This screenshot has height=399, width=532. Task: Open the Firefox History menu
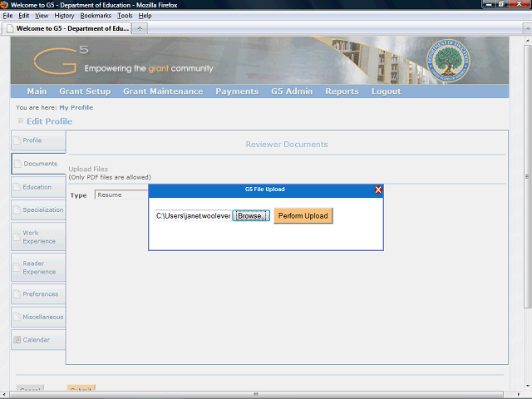pyautogui.click(x=64, y=16)
